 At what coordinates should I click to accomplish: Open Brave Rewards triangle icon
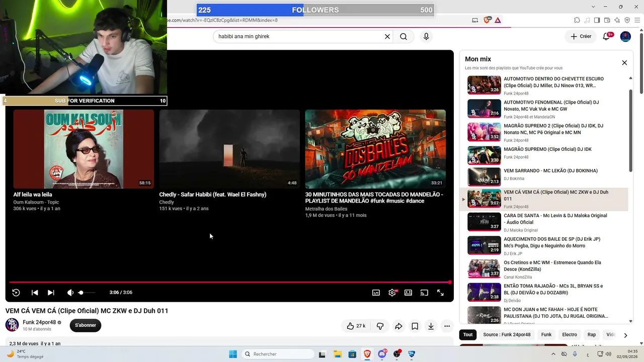(498, 20)
